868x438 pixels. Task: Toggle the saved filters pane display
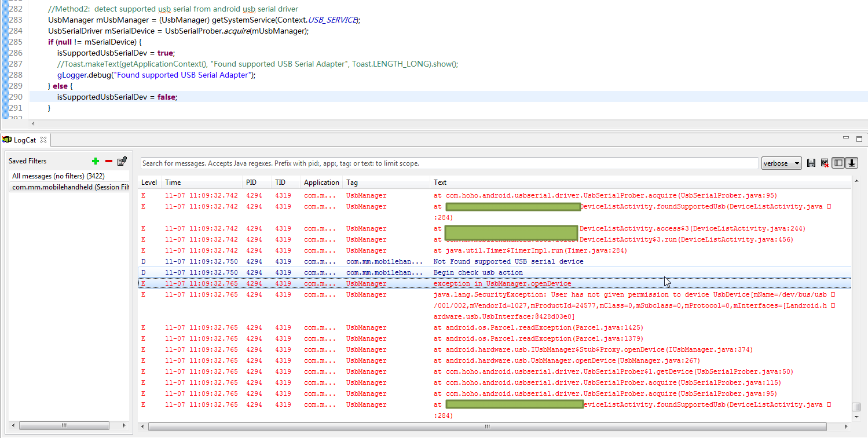[x=838, y=163]
